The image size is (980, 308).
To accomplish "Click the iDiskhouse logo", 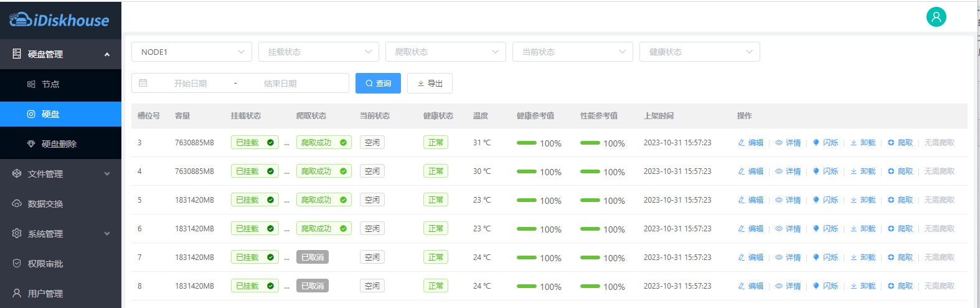I will [60, 20].
